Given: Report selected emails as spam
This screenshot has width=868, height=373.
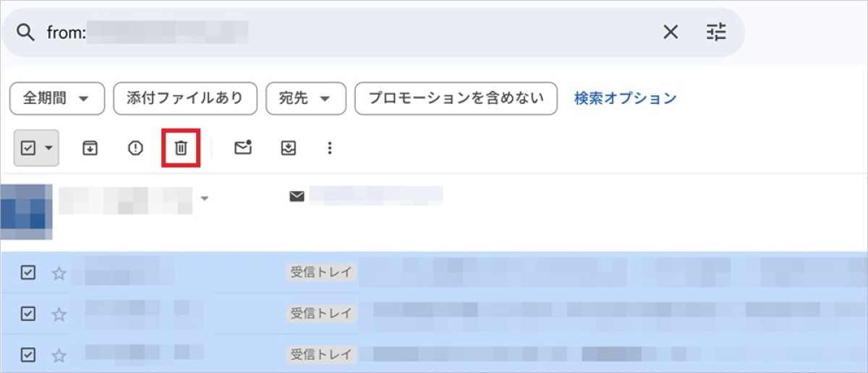Looking at the screenshot, I should (x=135, y=148).
